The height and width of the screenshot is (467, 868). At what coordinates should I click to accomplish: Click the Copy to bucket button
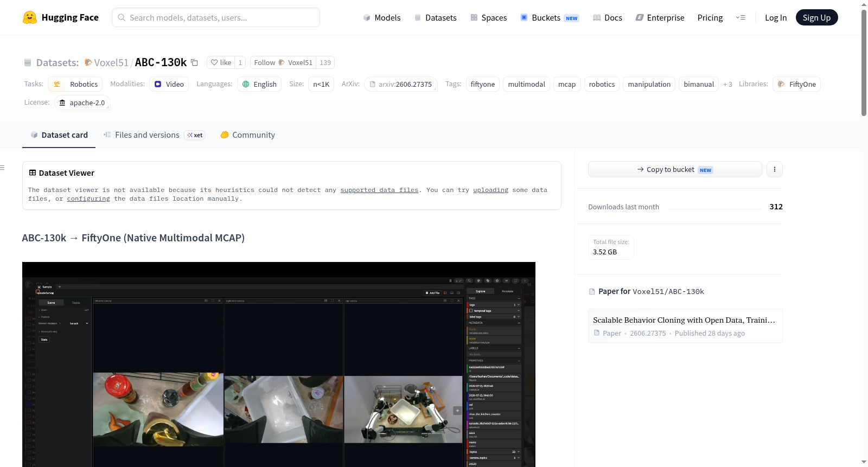coord(675,169)
